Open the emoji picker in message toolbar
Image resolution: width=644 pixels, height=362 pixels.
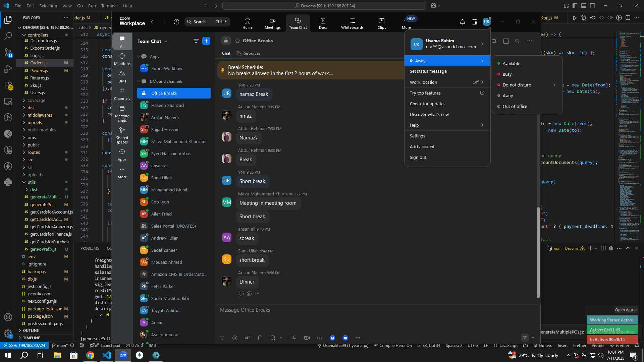[x=235, y=338]
